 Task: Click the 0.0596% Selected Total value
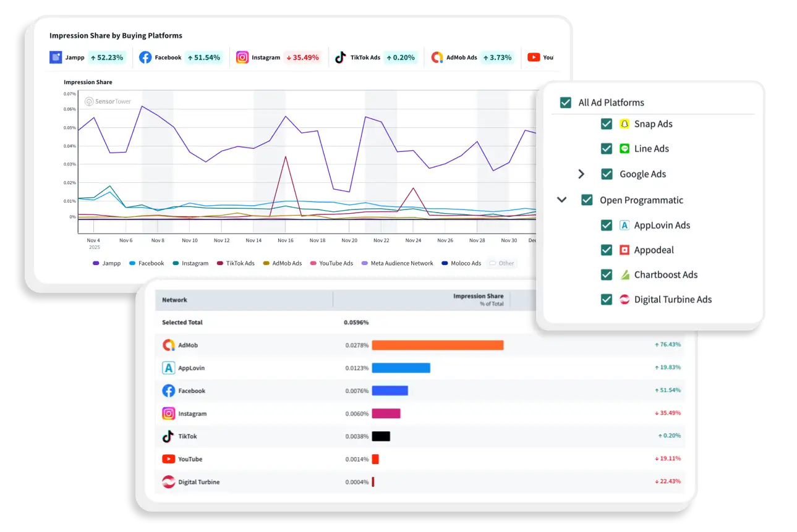tap(357, 323)
